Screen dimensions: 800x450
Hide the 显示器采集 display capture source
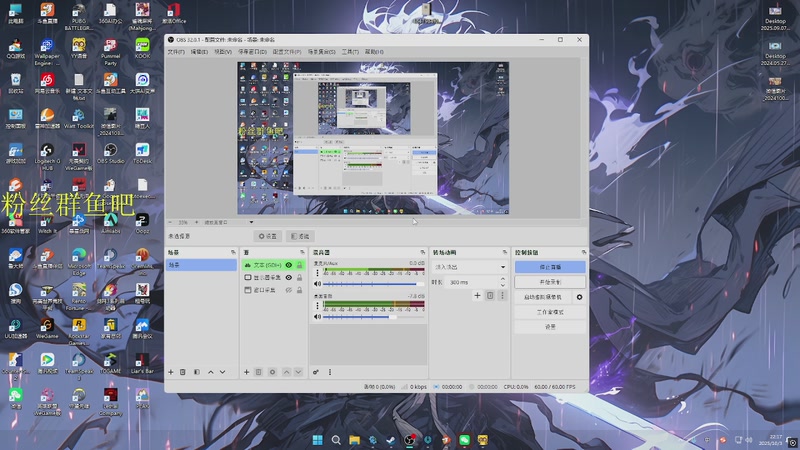289,278
